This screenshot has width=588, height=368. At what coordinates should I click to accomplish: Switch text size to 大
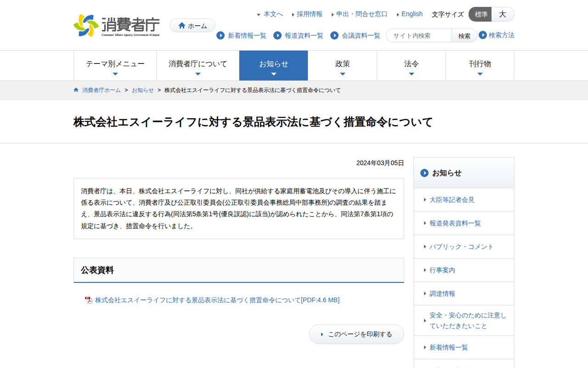coord(503,14)
